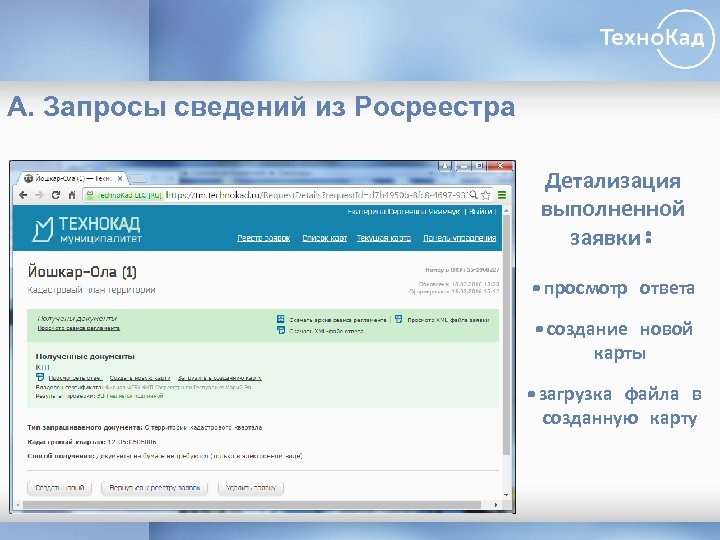Screen dimensions: 720x540
Task: Bookmark the page with the star icon
Action: coord(486,195)
